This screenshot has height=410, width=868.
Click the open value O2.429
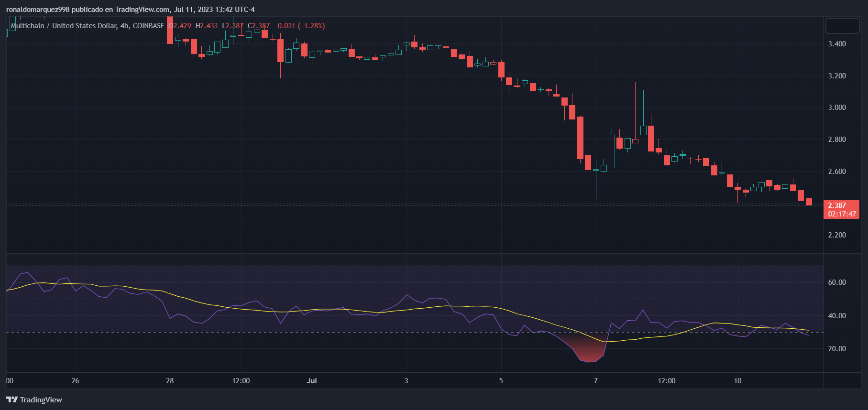pos(180,26)
